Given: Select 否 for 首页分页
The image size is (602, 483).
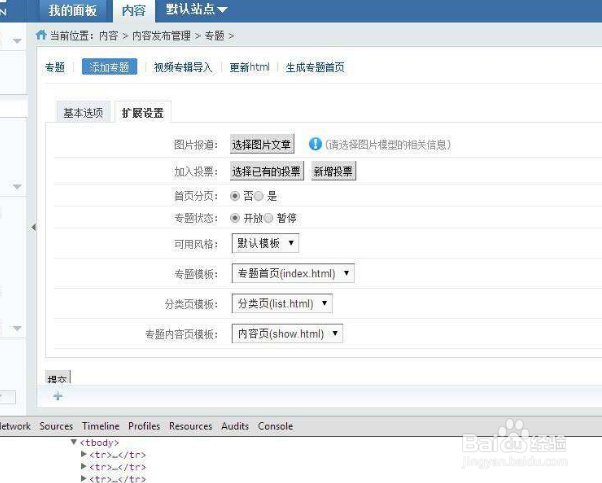Looking at the screenshot, I should 235,196.
